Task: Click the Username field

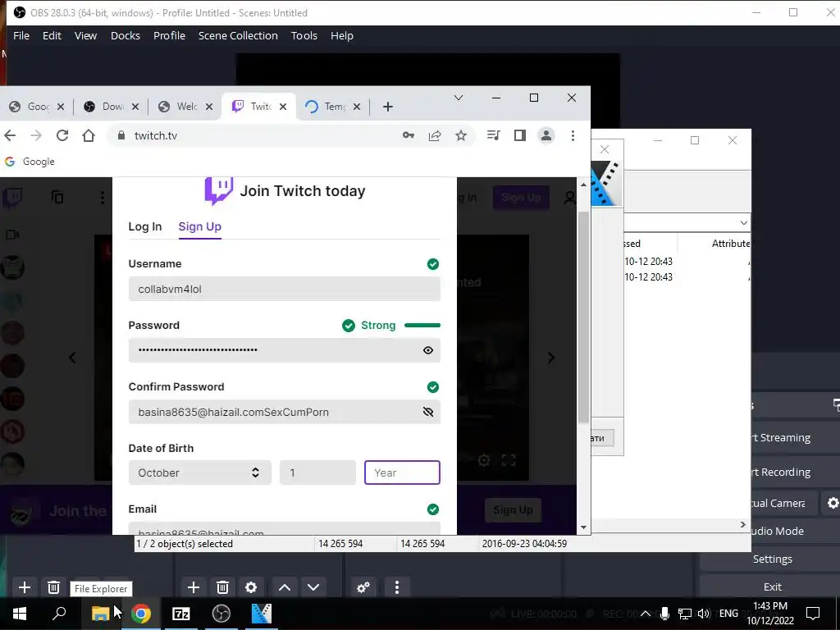Action: [285, 289]
